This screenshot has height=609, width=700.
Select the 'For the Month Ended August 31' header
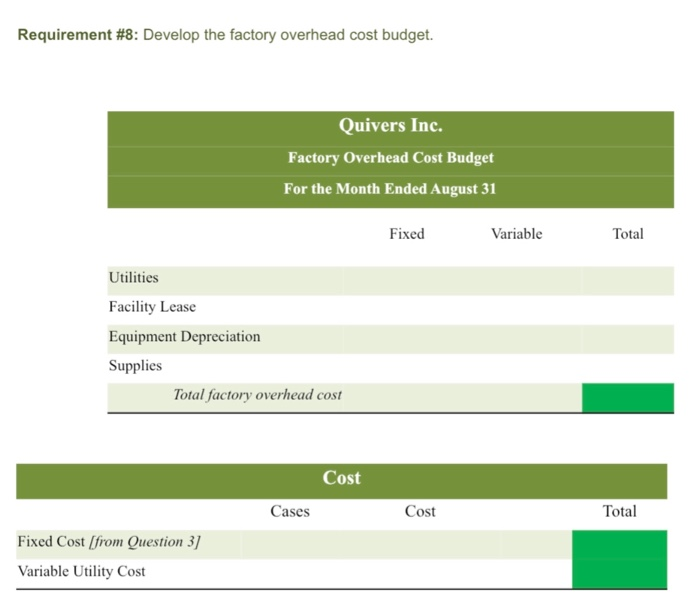point(390,189)
